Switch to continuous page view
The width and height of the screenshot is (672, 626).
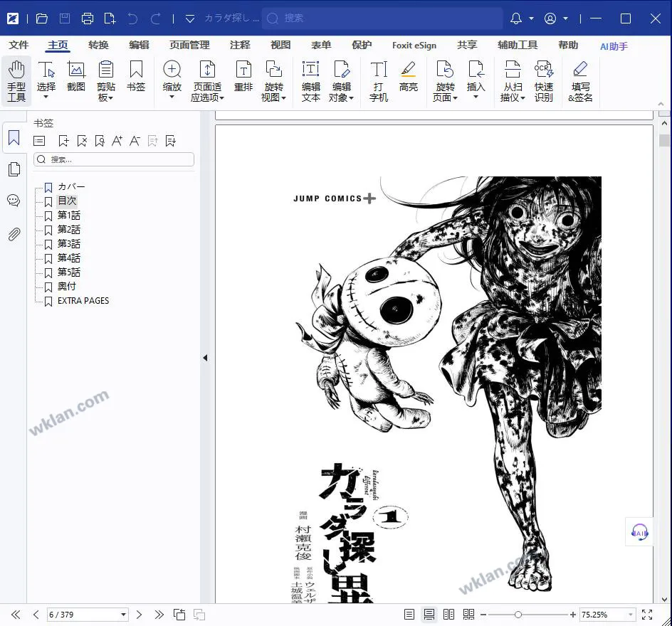point(429,615)
